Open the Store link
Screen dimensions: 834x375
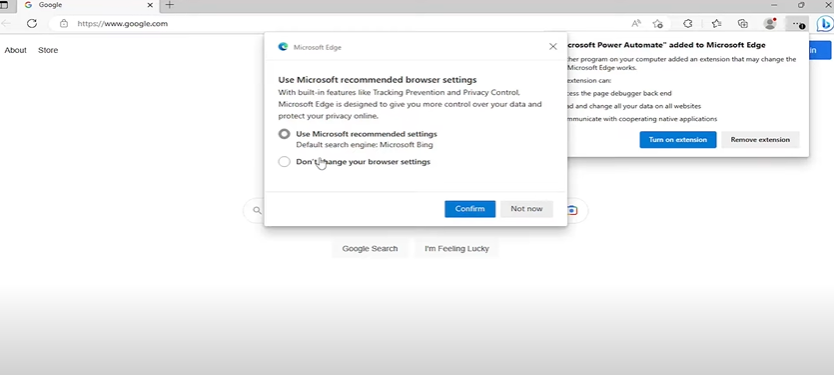click(48, 50)
